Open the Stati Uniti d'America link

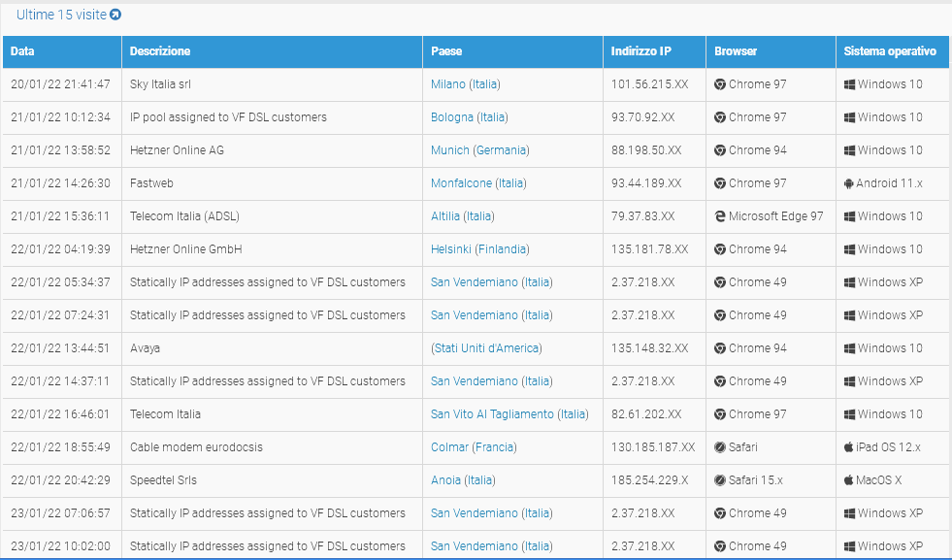click(486, 348)
